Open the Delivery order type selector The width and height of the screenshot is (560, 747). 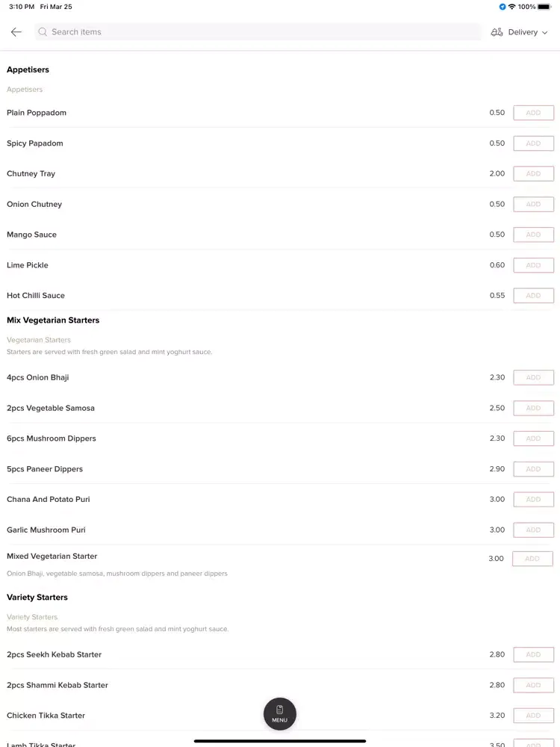520,32
